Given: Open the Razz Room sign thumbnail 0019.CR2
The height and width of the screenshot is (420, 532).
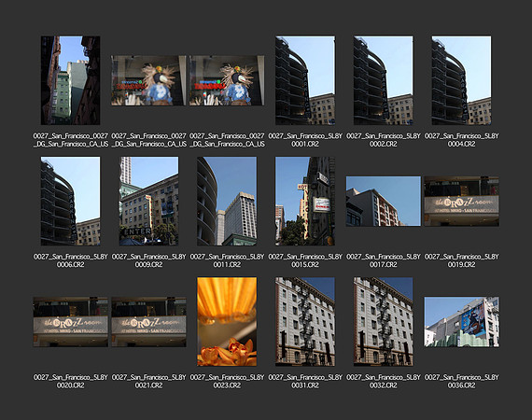Looking at the screenshot, I should (461, 202).
